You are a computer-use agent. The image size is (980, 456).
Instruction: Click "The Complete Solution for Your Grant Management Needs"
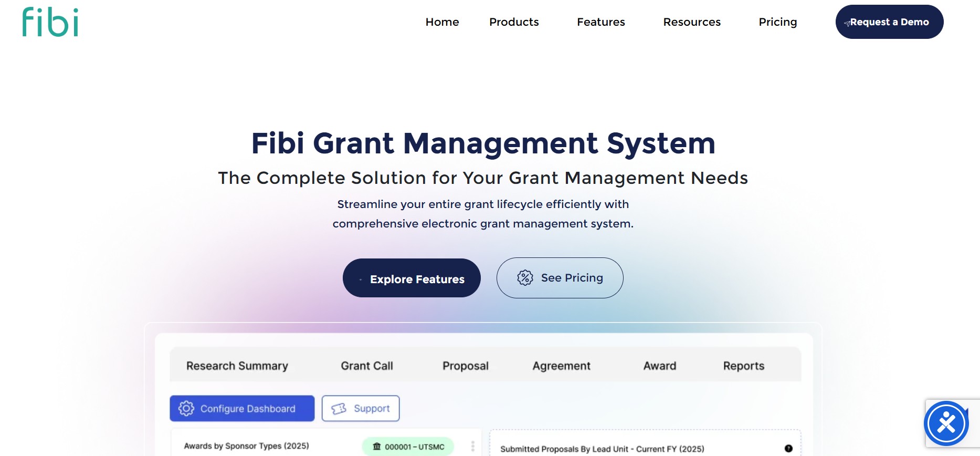[483, 178]
